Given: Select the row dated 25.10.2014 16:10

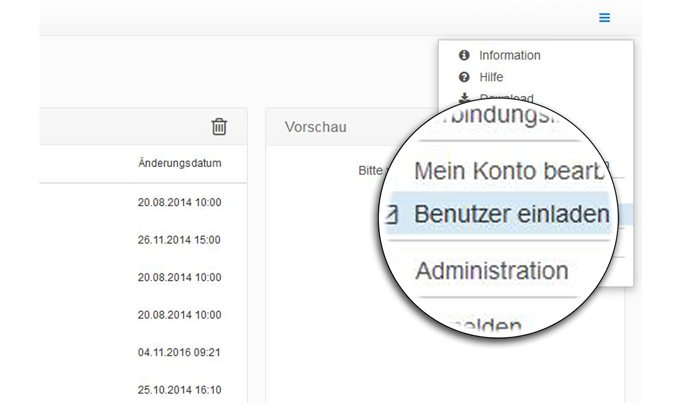Looking at the screenshot, I should point(143,390).
